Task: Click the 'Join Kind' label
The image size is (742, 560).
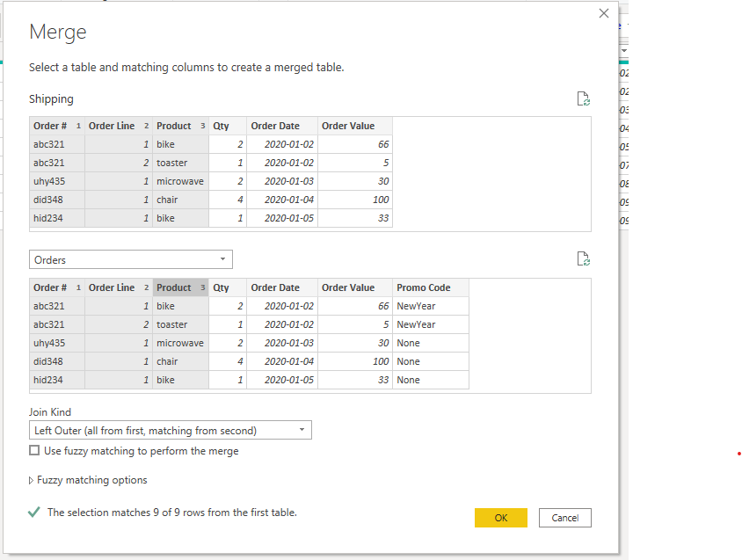Action: [50, 411]
